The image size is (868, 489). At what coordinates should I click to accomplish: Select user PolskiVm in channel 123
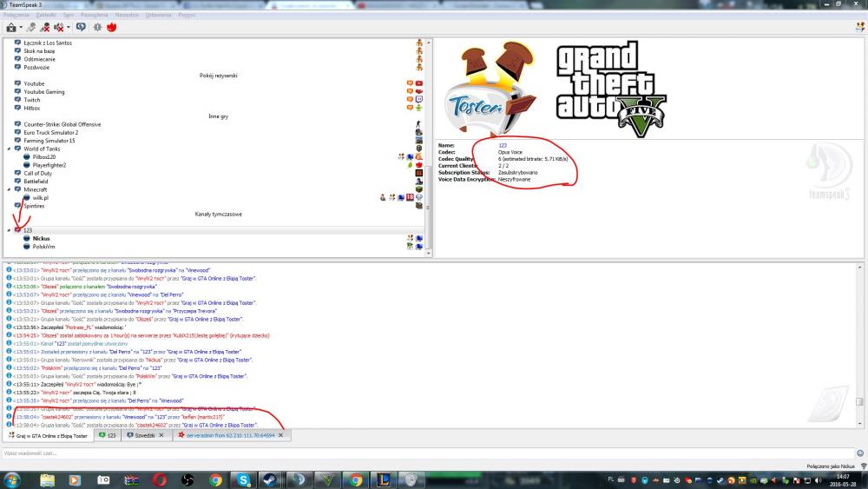click(43, 246)
